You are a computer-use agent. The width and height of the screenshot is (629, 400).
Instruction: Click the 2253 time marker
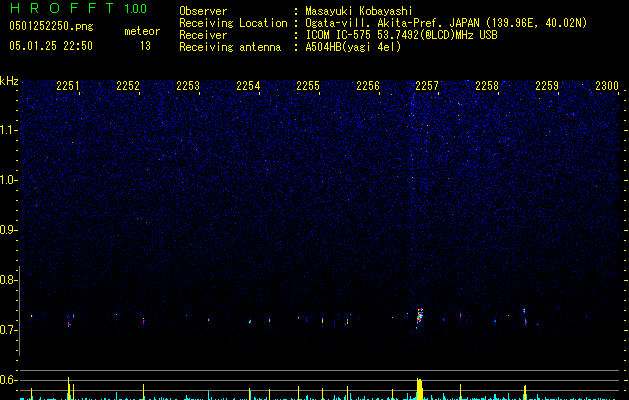click(x=188, y=86)
